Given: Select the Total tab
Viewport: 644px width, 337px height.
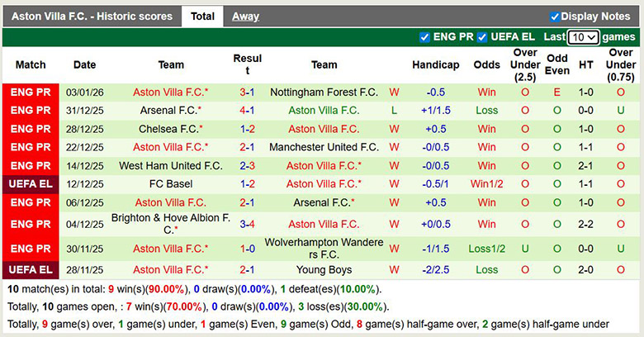Looking at the screenshot, I should [x=202, y=16].
